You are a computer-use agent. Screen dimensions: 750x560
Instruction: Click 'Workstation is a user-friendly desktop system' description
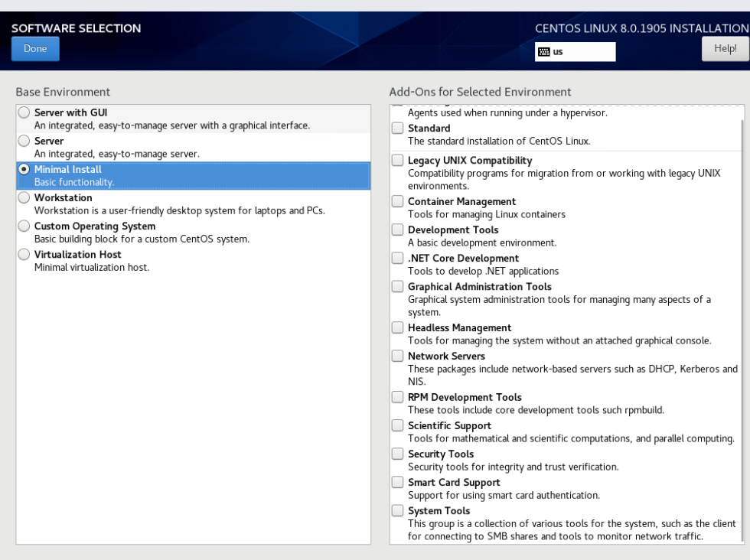179,210
